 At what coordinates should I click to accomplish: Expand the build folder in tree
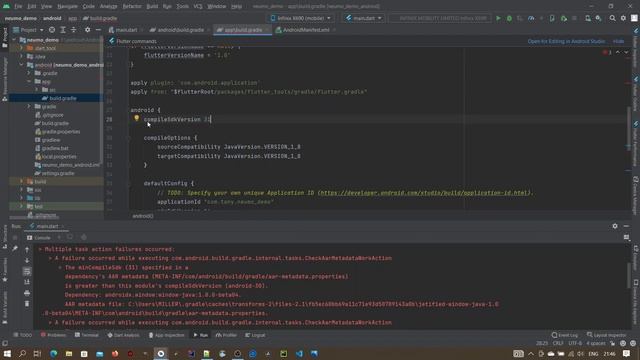click(x=21, y=181)
